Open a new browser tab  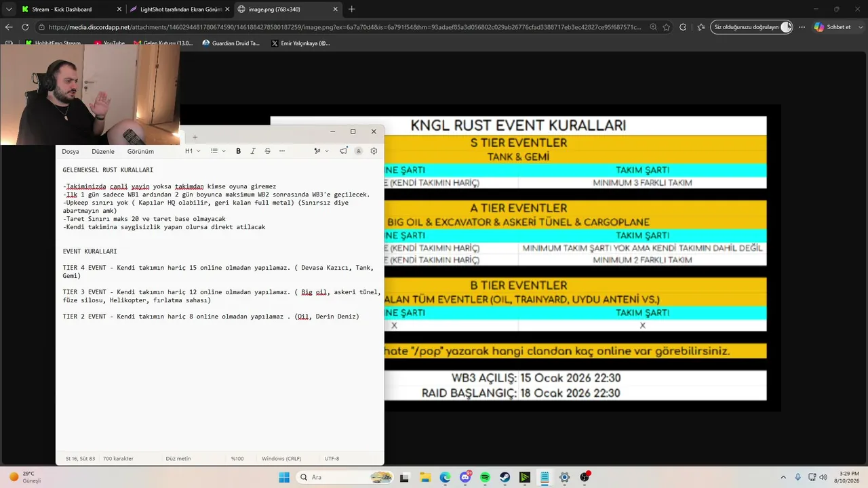click(351, 9)
